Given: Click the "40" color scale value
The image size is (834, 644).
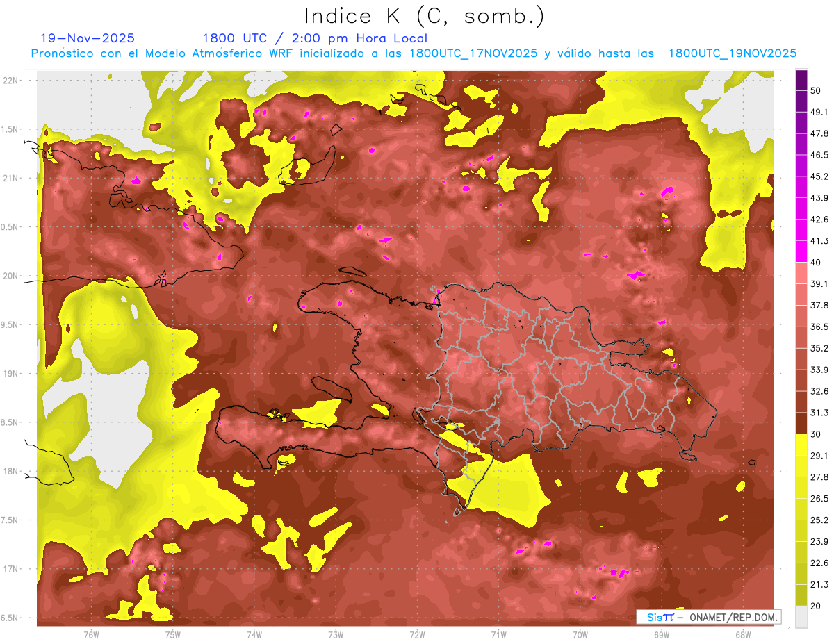Looking at the screenshot, I should [x=817, y=262].
